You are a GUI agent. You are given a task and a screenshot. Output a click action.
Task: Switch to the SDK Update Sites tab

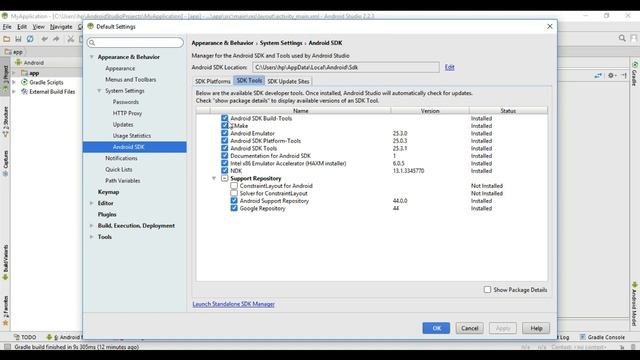pyautogui.click(x=288, y=81)
